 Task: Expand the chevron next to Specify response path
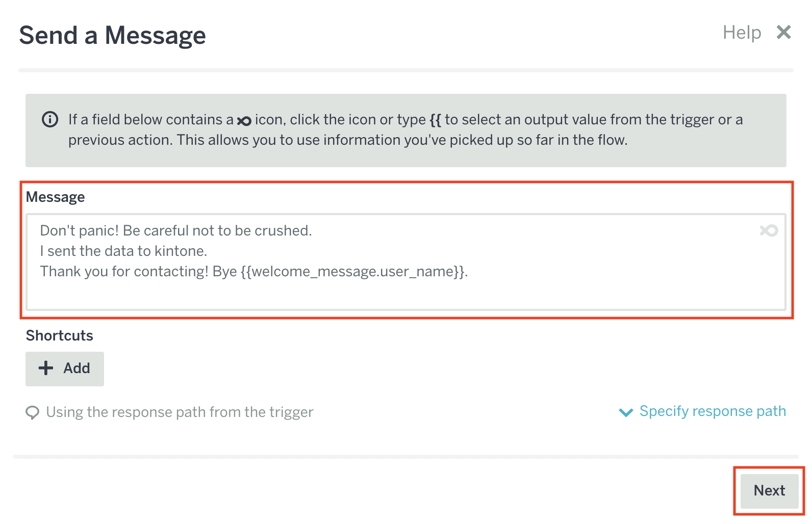point(626,412)
